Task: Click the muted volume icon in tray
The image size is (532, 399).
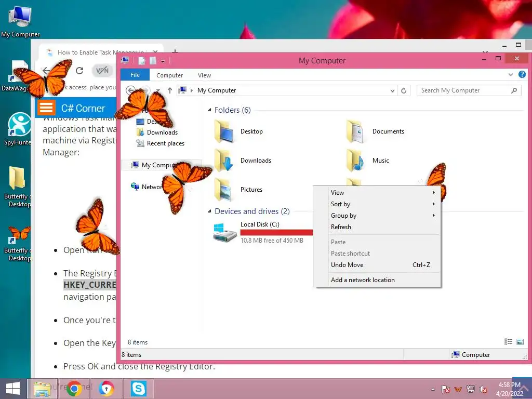Action: pyautogui.click(x=483, y=389)
